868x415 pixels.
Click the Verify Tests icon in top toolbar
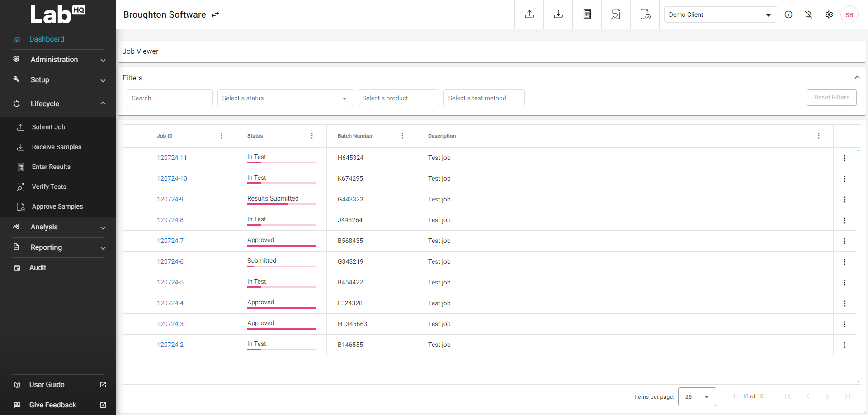(616, 14)
